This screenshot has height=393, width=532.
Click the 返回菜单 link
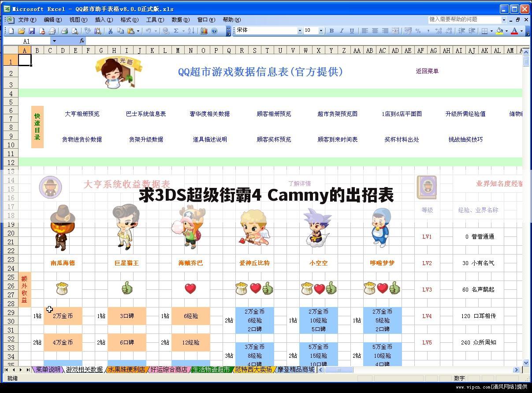pyautogui.click(x=427, y=71)
